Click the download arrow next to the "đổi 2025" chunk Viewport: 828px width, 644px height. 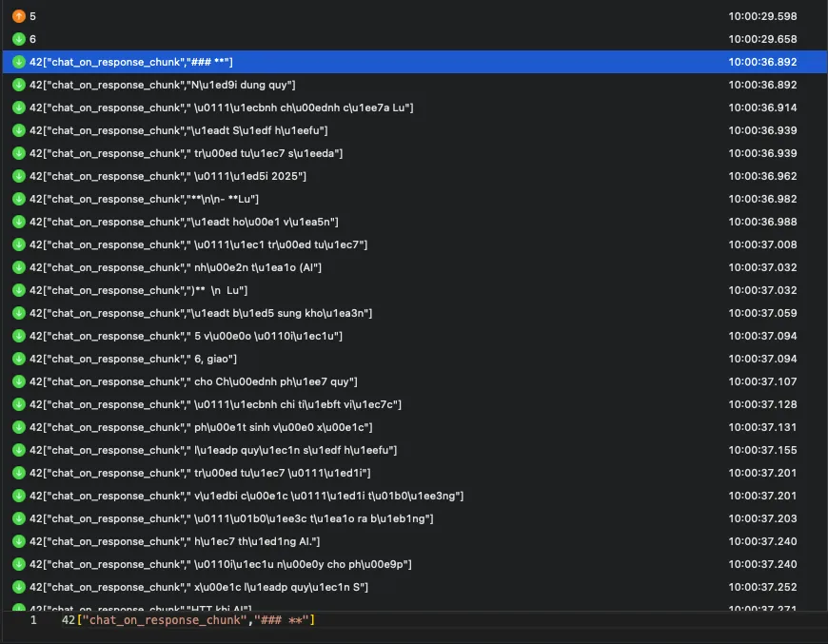(19, 176)
